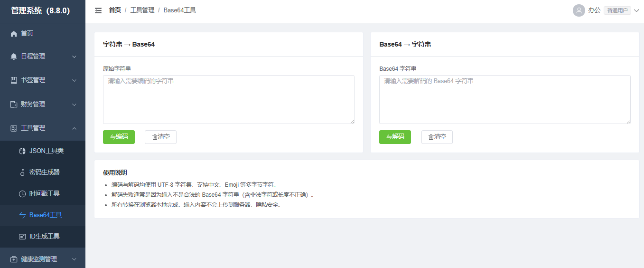Click the Base64工具 breadcrumb text
Viewport: 644px width, 268px height.
pos(179,10)
